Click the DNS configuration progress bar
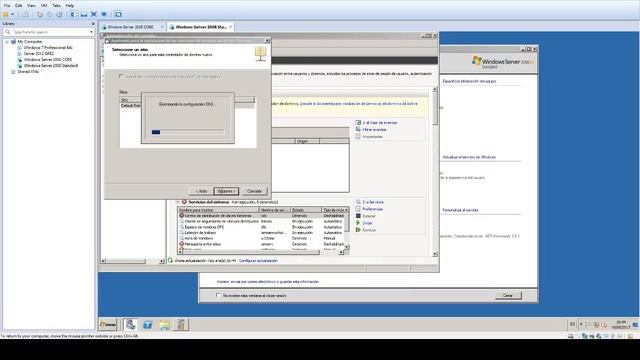This screenshot has width=640, height=360. (x=188, y=132)
